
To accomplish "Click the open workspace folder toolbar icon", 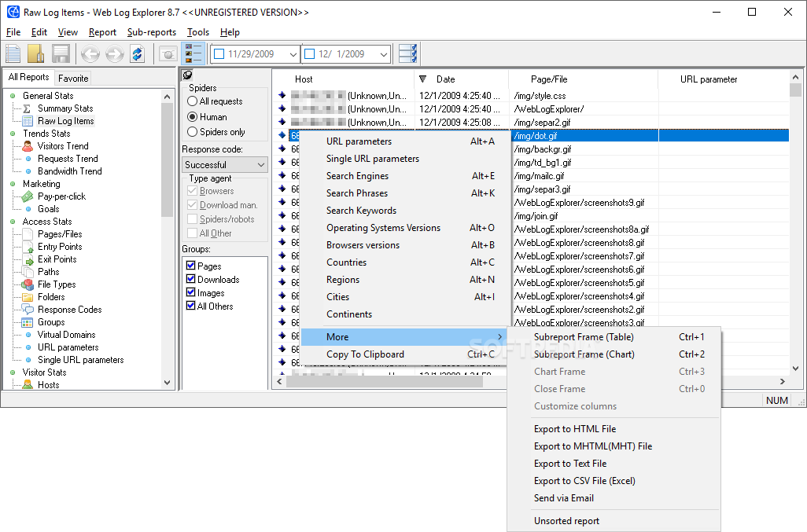I will coord(35,53).
